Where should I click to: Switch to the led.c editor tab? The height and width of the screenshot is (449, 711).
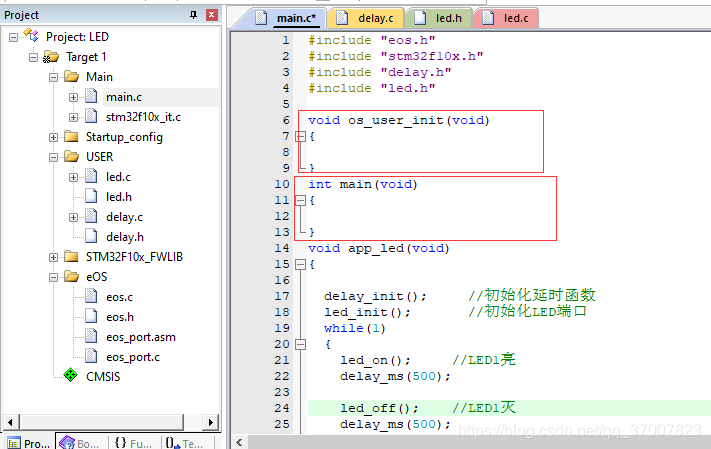(x=506, y=18)
